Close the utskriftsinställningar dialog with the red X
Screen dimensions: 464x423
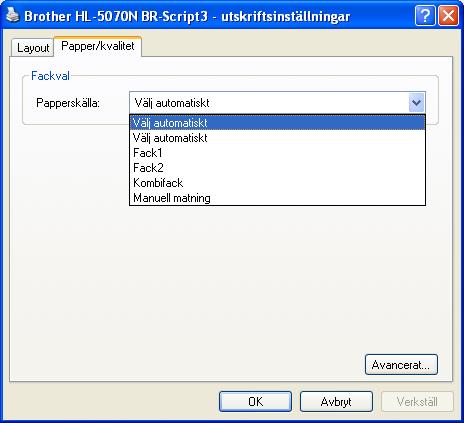point(448,15)
